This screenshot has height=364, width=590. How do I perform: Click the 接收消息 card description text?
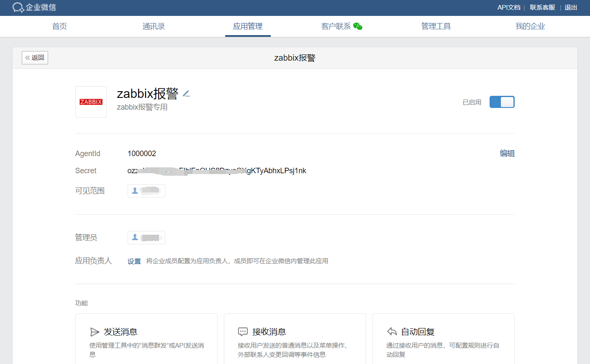pos(293,350)
